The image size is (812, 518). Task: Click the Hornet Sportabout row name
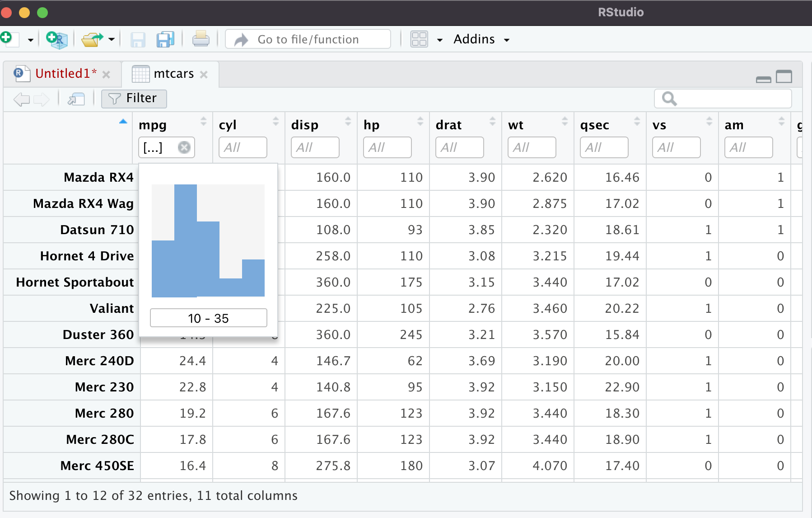coord(75,282)
